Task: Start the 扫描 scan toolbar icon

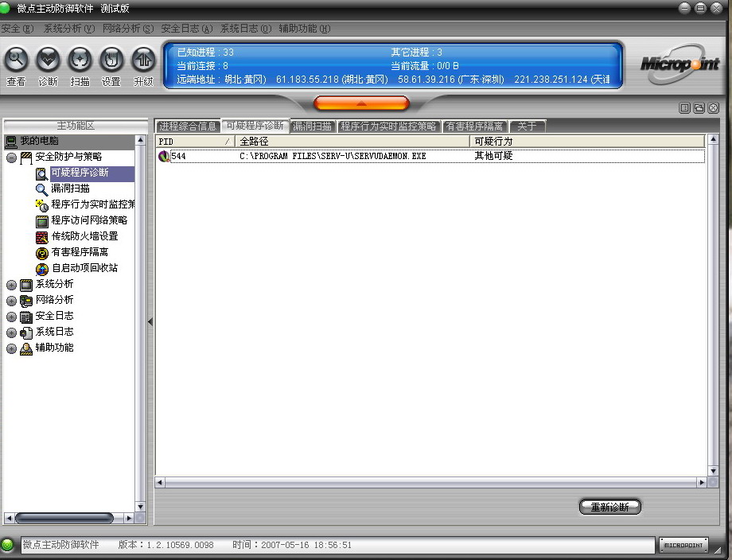Action: click(80, 60)
